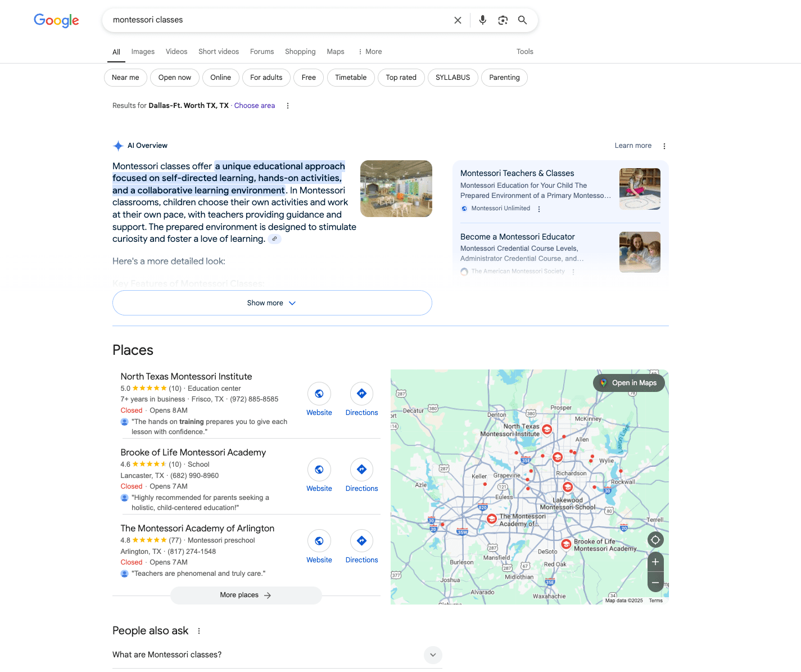Screen dimensions: 801x672
Task: Switch to Images tab
Action: (x=143, y=52)
